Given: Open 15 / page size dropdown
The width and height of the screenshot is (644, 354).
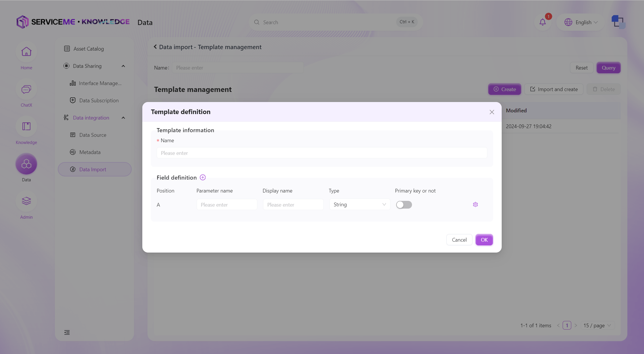Looking at the screenshot, I should [x=597, y=326].
